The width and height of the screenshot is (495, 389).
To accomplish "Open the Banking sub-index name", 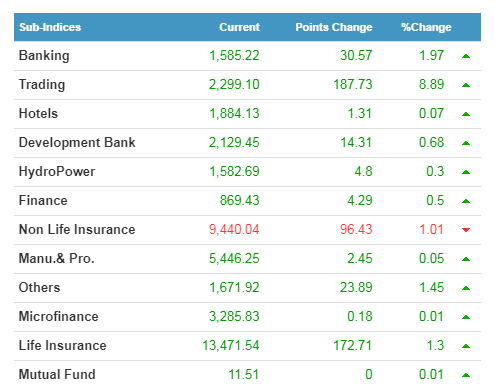I will tap(44, 56).
